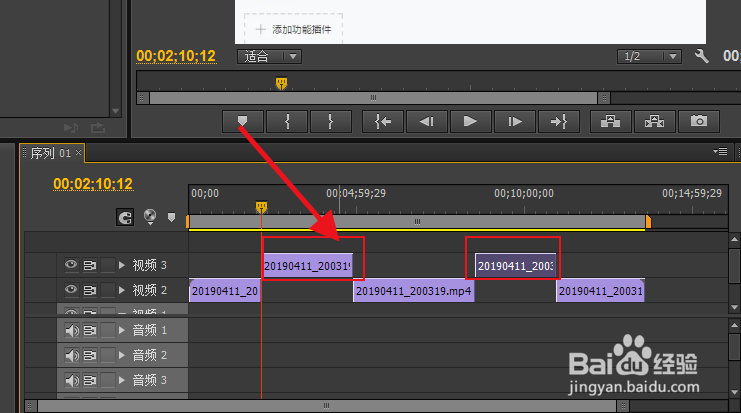Click the Add Marker button in the program monitor
Screen dimensions: 741x413
click(x=242, y=121)
